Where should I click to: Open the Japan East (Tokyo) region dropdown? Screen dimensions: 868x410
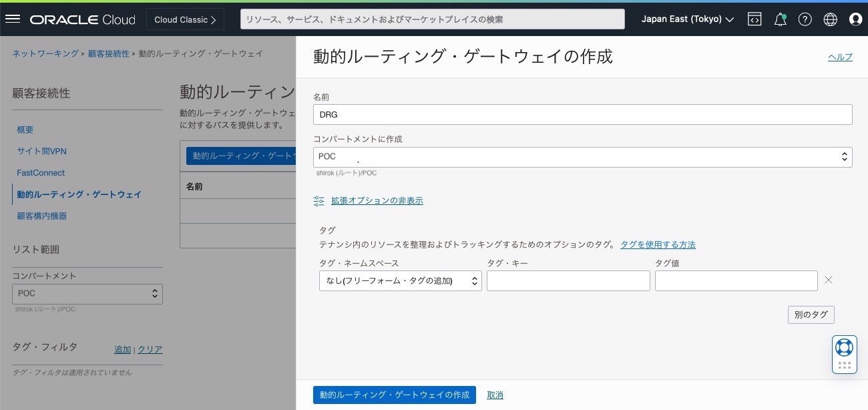tap(688, 19)
